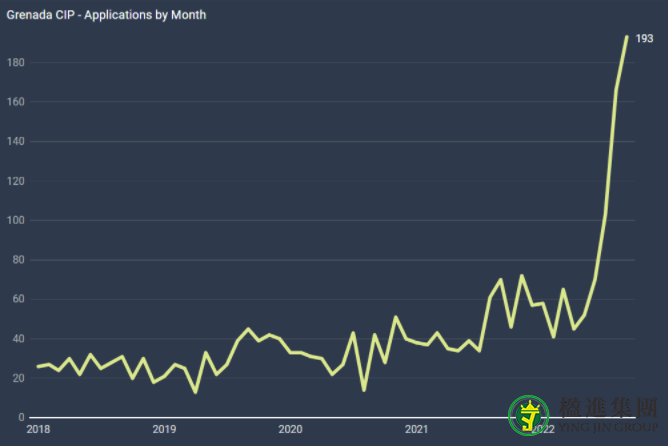Click the y-axis label '80'
The image size is (668, 446).
click(x=19, y=260)
